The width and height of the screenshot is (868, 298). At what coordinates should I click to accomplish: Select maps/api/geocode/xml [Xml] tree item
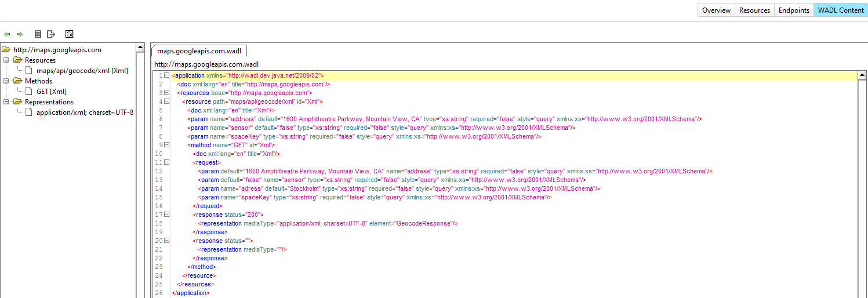82,71
